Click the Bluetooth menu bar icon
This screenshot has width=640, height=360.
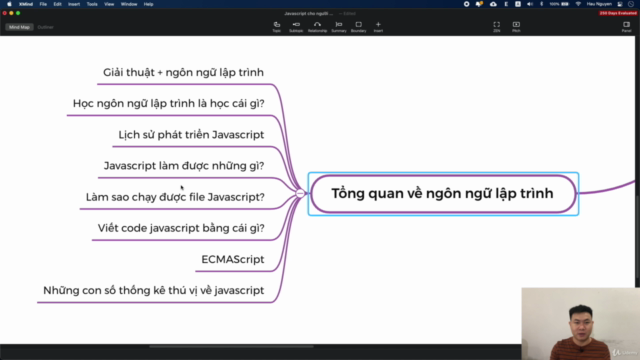click(x=542, y=4)
